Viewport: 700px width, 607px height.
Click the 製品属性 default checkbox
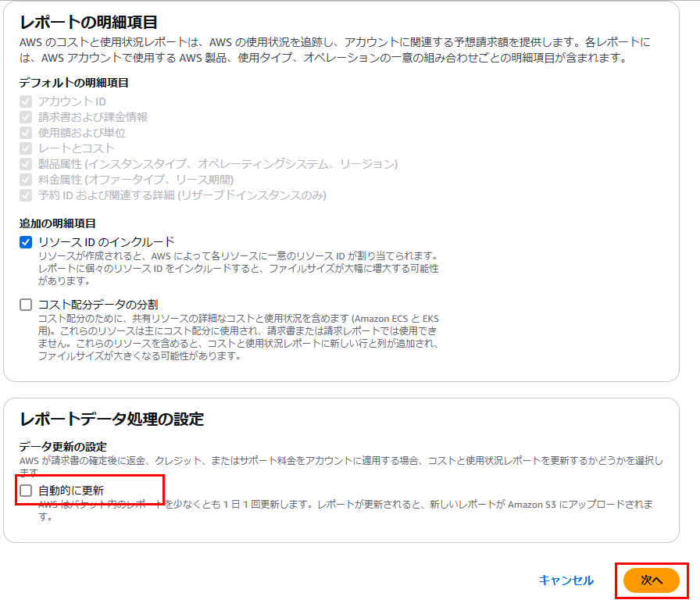click(26, 164)
